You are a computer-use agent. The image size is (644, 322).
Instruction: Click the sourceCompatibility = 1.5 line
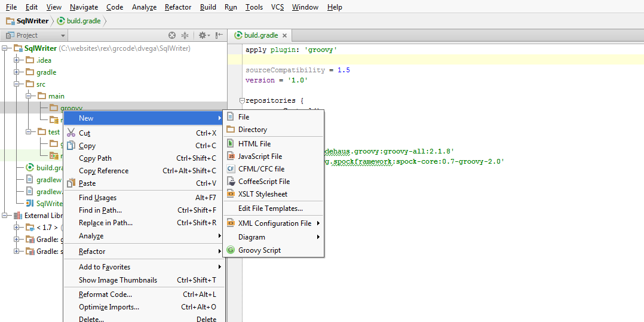pyautogui.click(x=298, y=70)
